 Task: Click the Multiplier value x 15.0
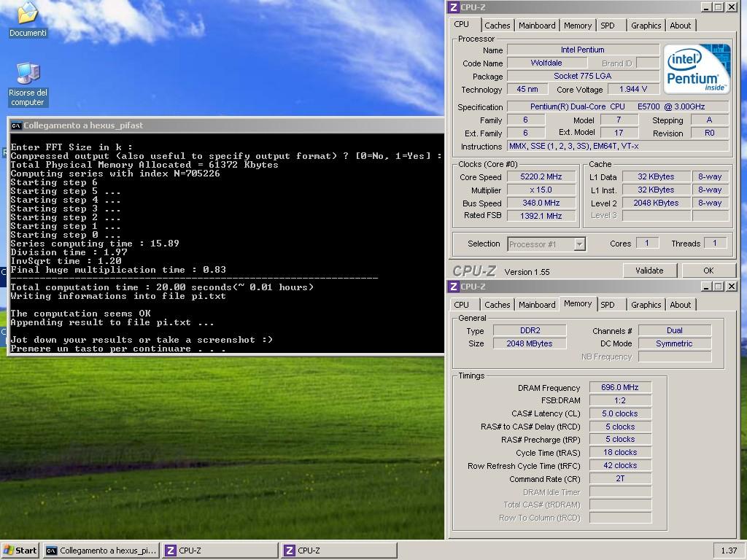coord(541,190)
